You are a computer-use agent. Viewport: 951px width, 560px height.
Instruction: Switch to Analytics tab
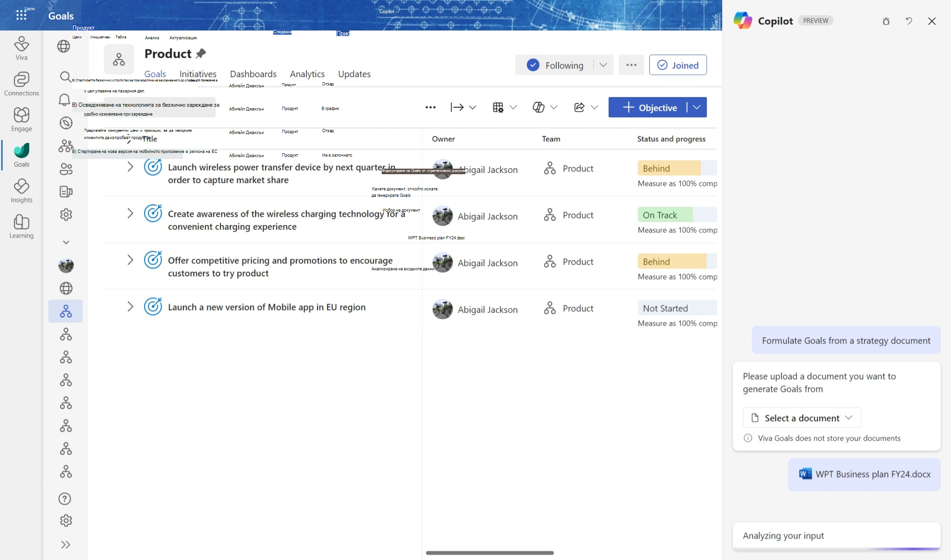(x=307, y=74)
